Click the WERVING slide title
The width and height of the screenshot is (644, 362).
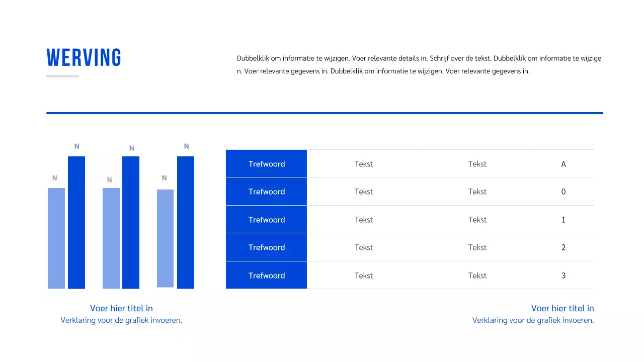pos(84,58)
